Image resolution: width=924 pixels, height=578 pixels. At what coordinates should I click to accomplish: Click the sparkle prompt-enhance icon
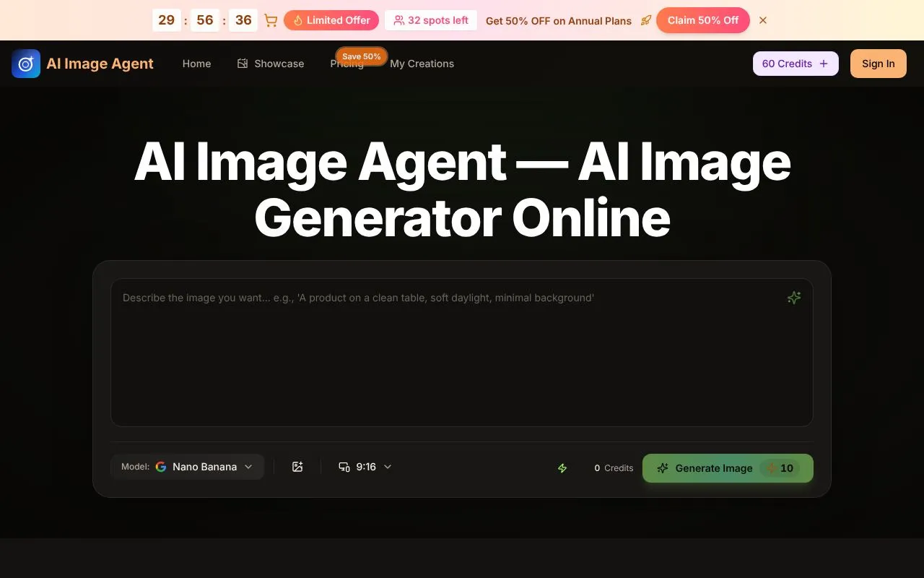[x=794, y=298]
